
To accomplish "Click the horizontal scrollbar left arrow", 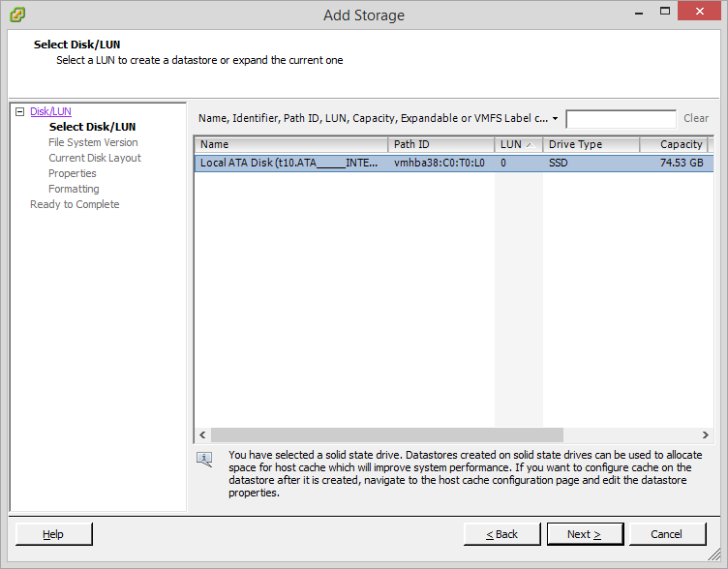I will [x=202, y=435].
